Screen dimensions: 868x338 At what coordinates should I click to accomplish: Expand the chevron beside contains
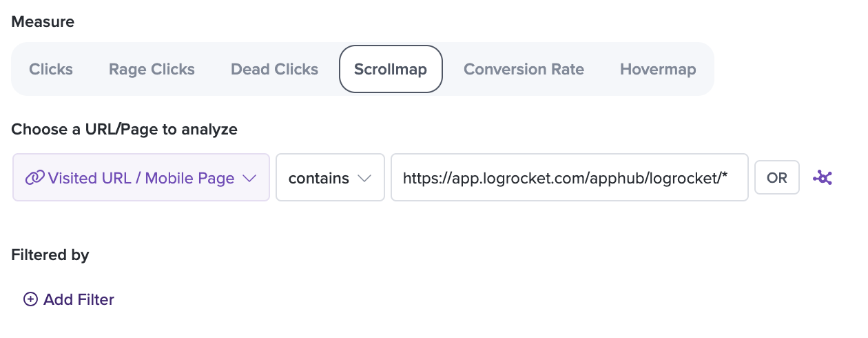pyautogui.click(x=364, y=178)
